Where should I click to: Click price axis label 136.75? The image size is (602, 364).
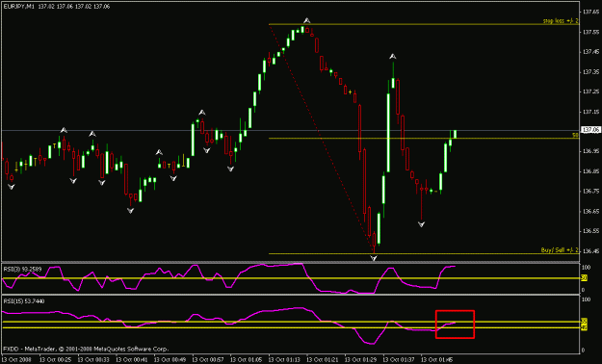click(x=590, y=191)
